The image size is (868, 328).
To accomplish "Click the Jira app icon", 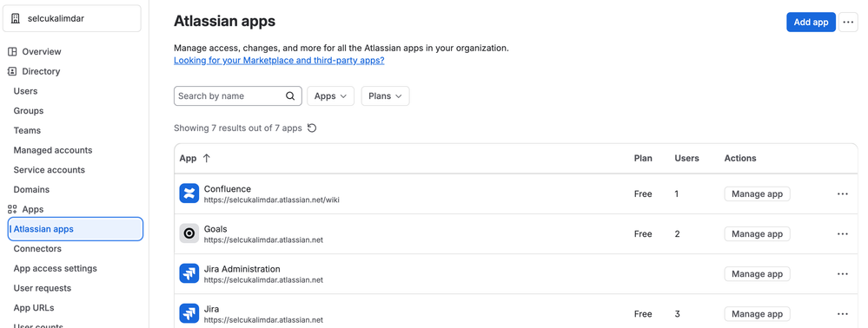I will point(189,313).
